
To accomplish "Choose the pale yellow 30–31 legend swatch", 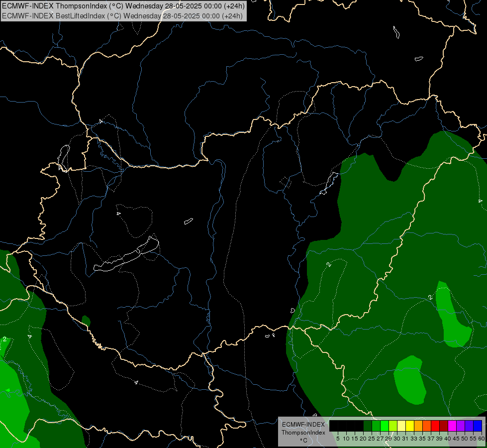I will click(401, 426).
